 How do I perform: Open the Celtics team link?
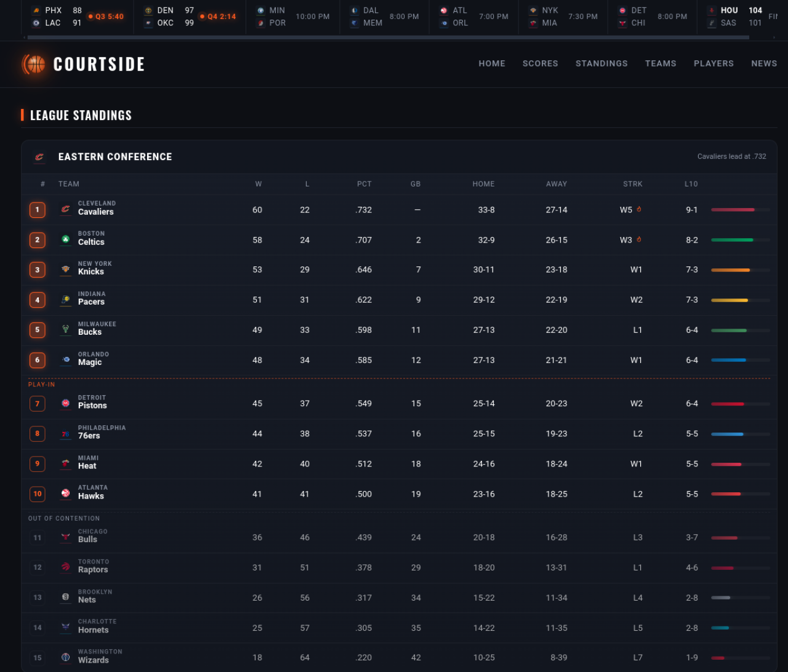click(91, 242)
